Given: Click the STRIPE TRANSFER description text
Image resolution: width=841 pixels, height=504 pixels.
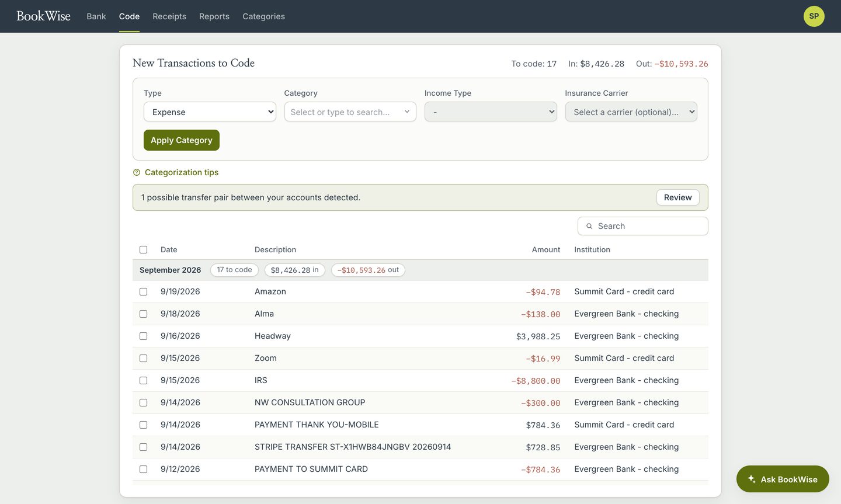Looking at the screenshot, I should pos(353,447).
